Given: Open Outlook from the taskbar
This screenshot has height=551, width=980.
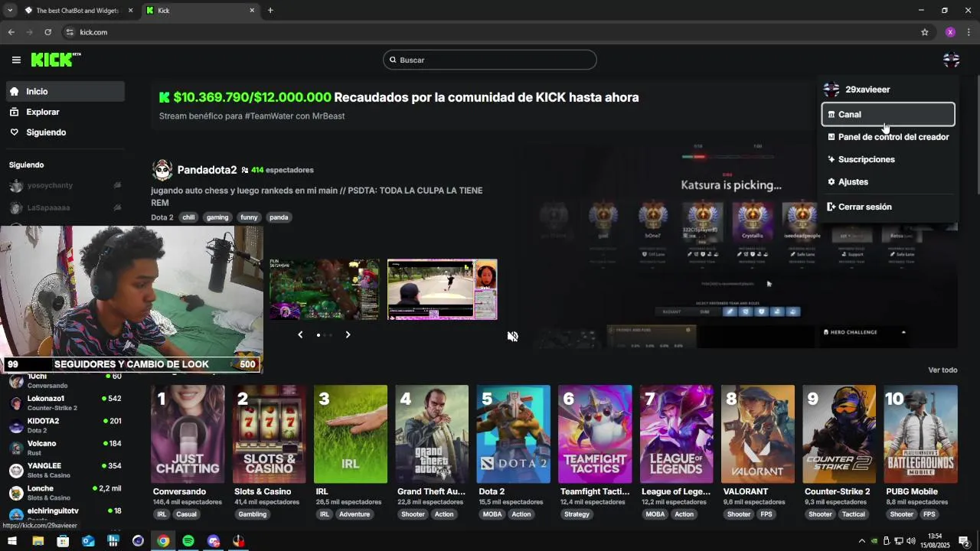Looking at the screenshot, I should coord(88,541).
